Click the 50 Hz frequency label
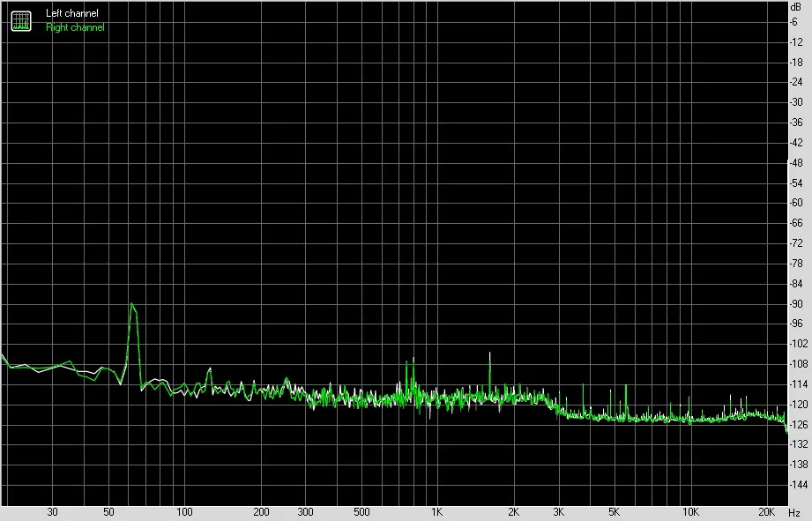812x521 pixels. tap(108, 512)
